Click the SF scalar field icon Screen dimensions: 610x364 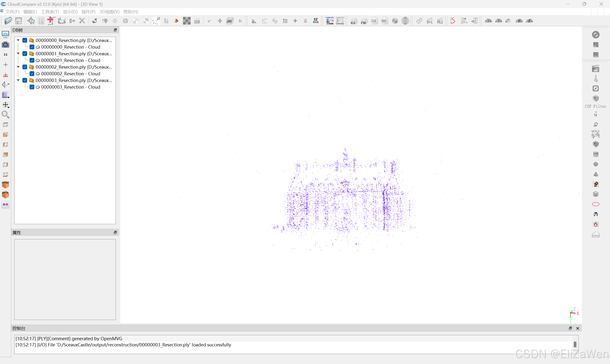coord(316,21)
